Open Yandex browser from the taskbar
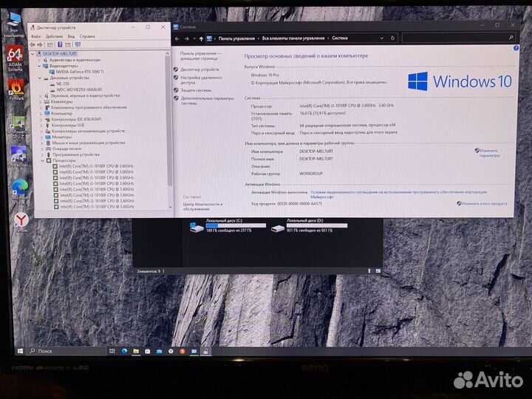Viewport: 532px width, 399px height. pos(171,352)
